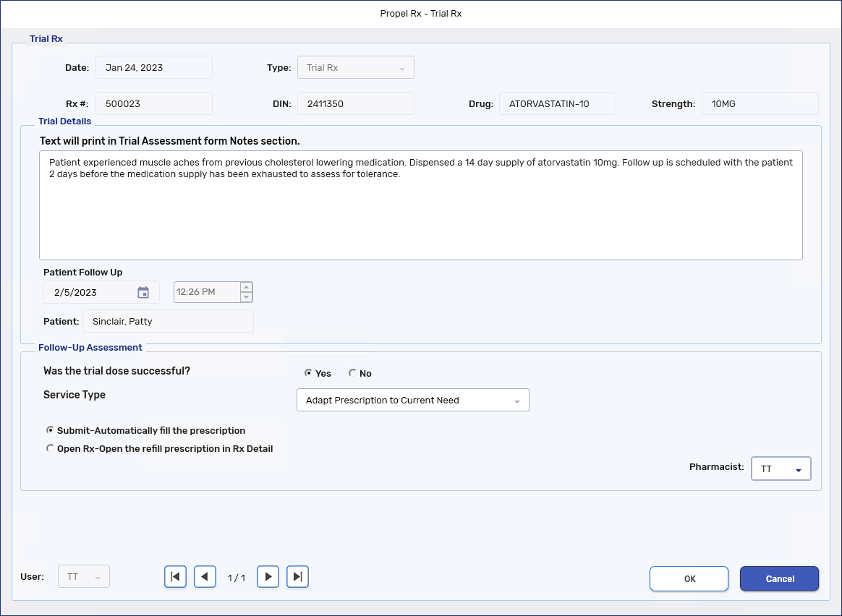The image size is (842, 616).
Task: Choose Open Rx in Rx Detail option
Action: 50,448
